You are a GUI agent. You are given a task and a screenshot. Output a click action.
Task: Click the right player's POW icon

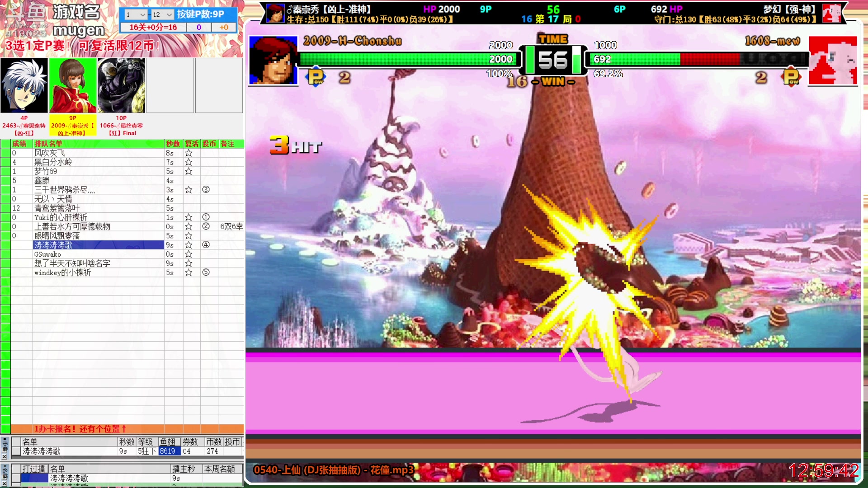(791, 77)
